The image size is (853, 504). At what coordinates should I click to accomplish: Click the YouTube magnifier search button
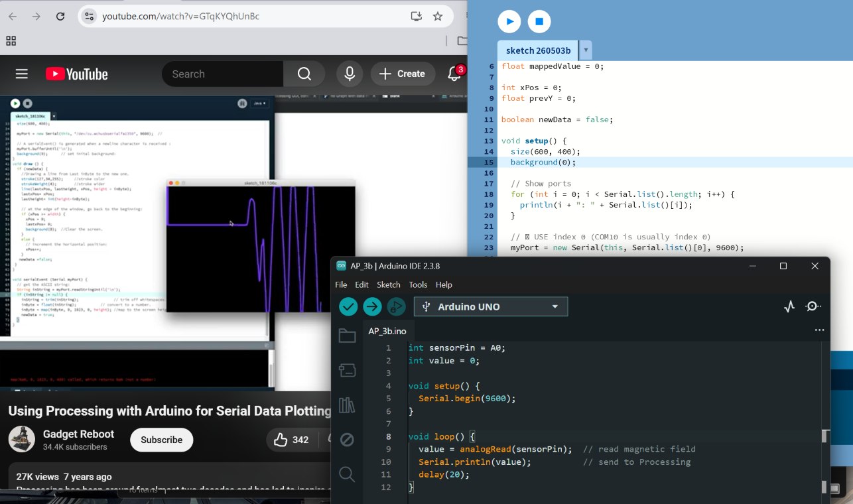coord(304,74)
